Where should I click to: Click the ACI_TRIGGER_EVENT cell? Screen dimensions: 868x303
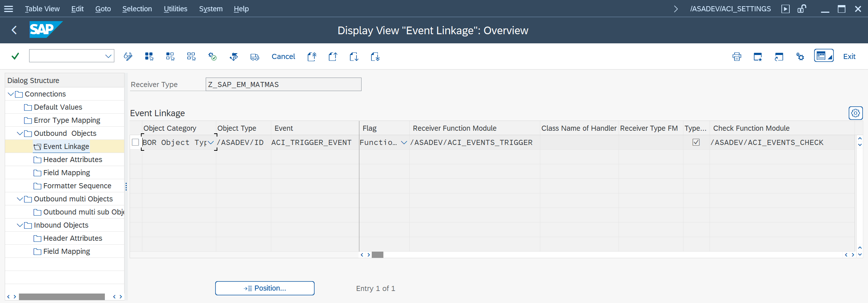pyautogui.click(x=315, y=142)
